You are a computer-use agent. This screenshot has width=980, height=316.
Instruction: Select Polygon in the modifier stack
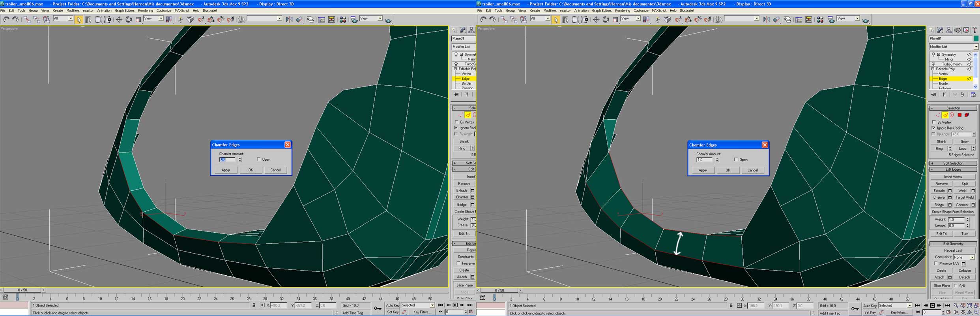(x=944, y=88)
